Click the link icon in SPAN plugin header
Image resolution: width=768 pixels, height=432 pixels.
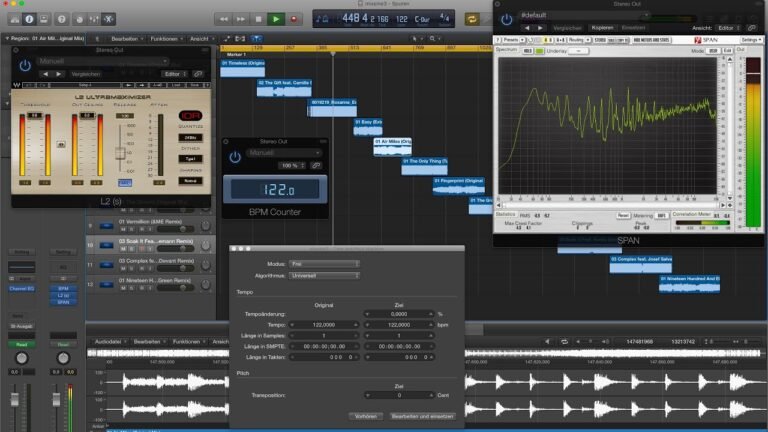[752, 28]
